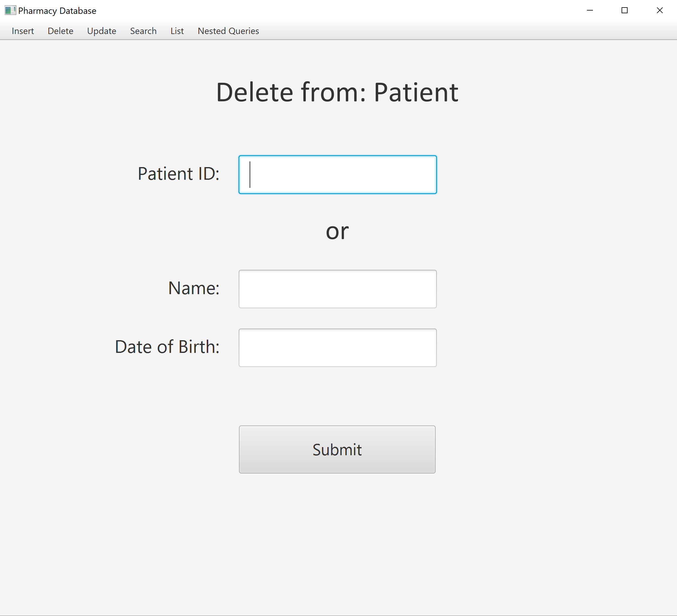
Task: Maximize the Pharmacy Database window
Action: (x=625, y=11)
